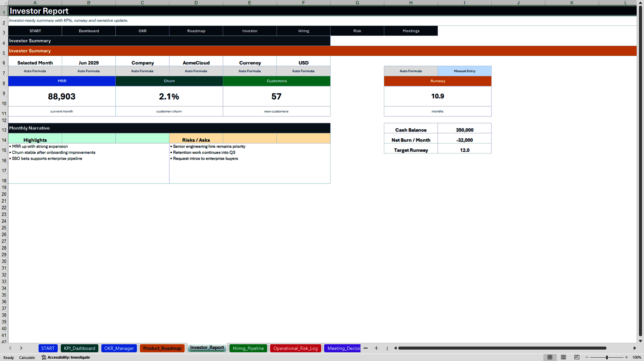Click the zoom out minus icon
Screen dimensions: 644x361
[587, 357]
